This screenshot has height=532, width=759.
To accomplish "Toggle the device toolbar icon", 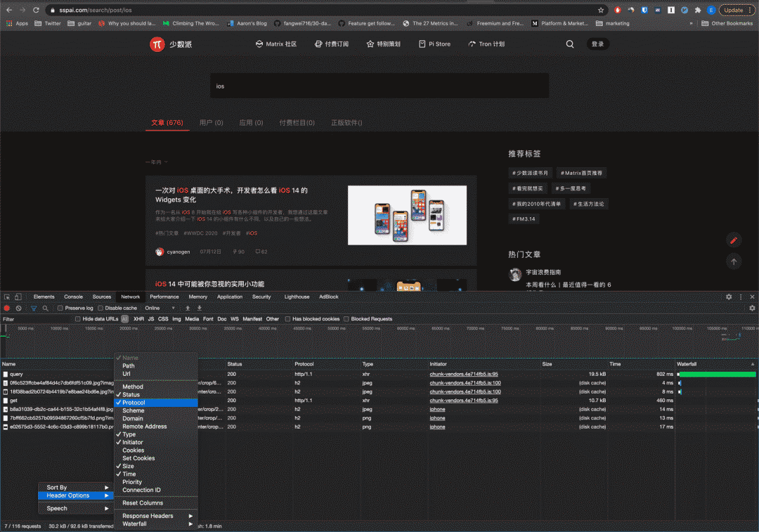I will (x=18, y=297).
